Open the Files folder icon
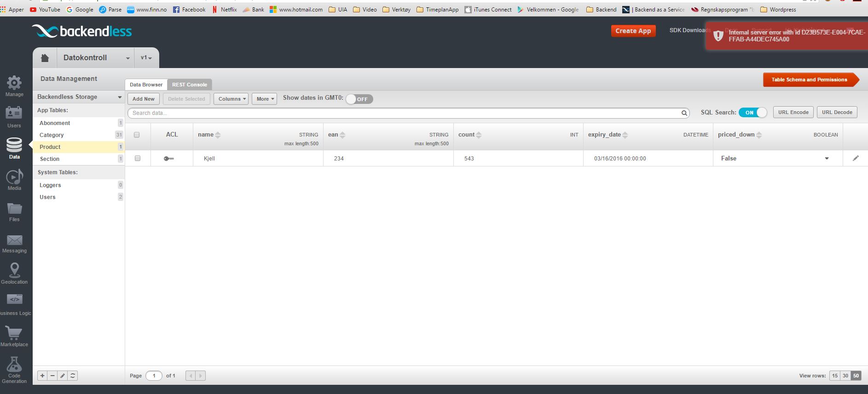 (x=14, y=208)
